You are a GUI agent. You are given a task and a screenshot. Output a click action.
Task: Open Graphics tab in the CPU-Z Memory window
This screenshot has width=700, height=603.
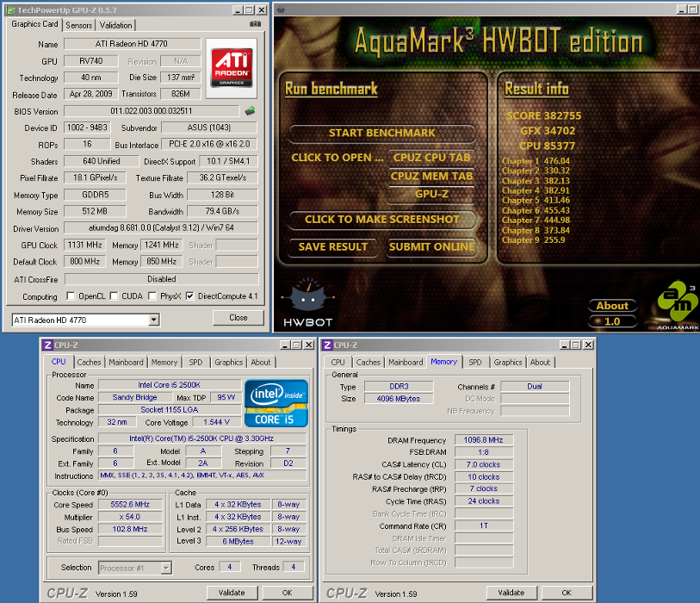click(508, 363)
